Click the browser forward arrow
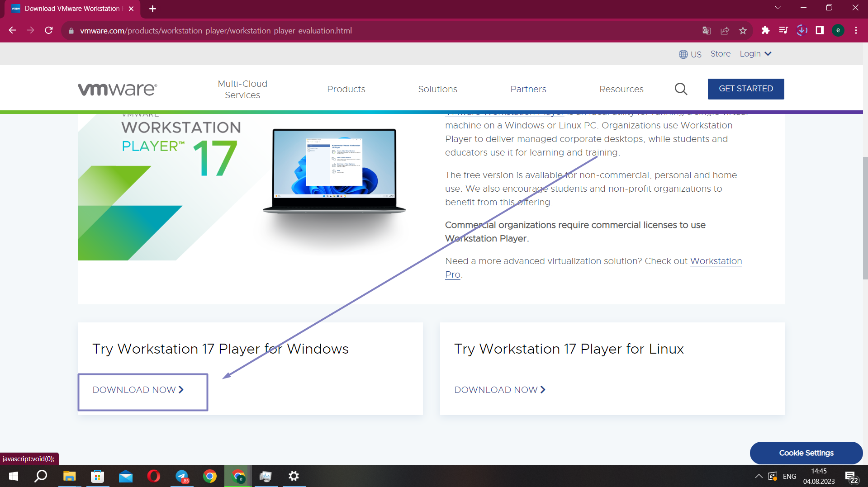This screenshot has width=868, height=487. tap(30, 30)
